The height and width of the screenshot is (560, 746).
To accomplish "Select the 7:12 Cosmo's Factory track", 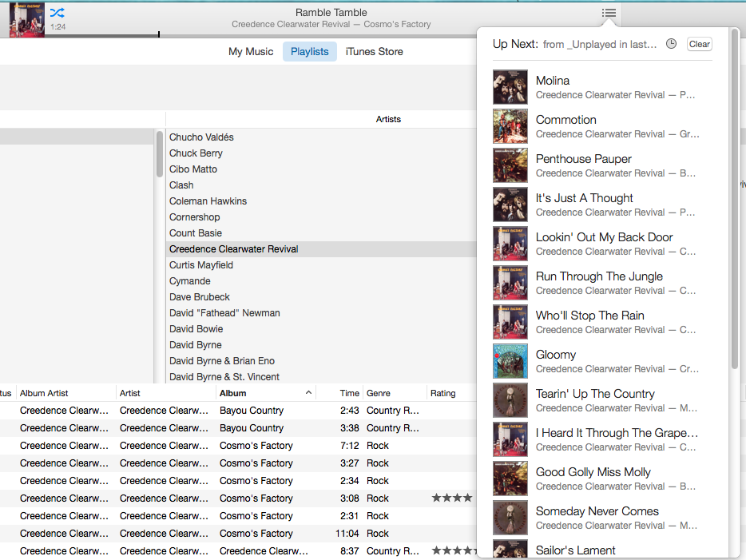I will tap(238, 445).
